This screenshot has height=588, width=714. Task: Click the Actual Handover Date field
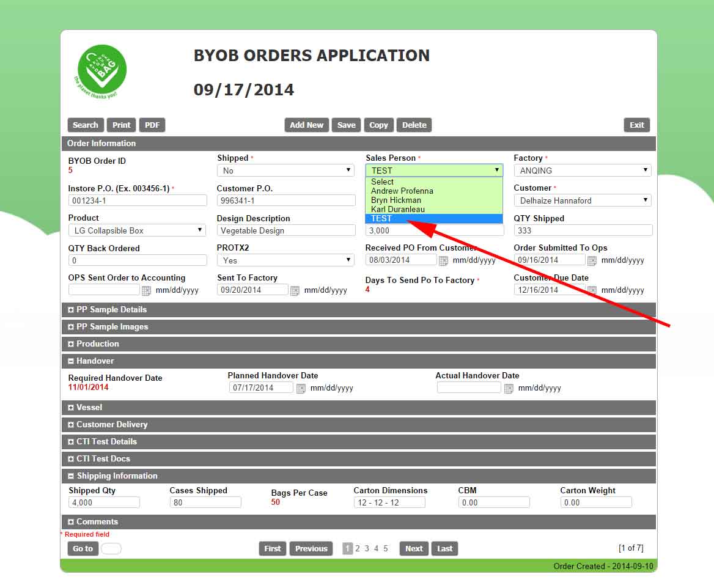coord(469,388)
